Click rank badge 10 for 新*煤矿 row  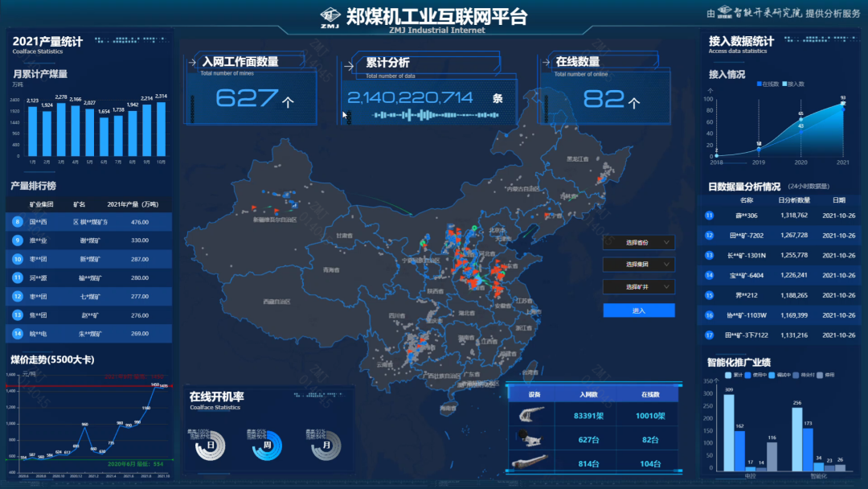click(x=18, y=259)
